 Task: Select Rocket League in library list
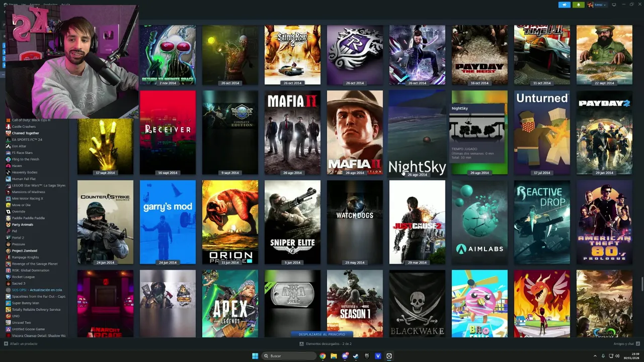coord(23,277)
